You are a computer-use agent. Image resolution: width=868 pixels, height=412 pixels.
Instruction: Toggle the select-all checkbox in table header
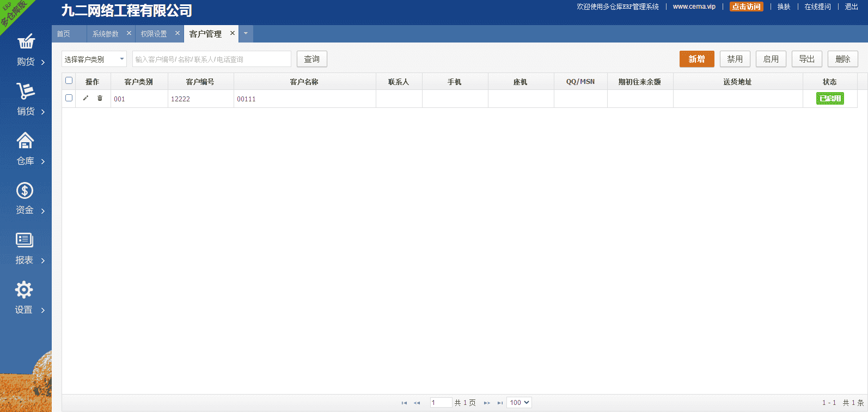[x=69, y=81]
